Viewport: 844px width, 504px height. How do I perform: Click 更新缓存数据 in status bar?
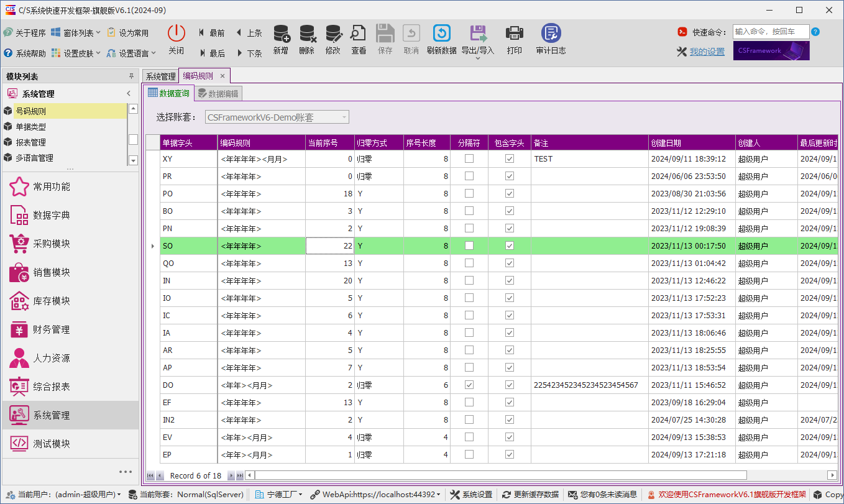tap(531, 495)
